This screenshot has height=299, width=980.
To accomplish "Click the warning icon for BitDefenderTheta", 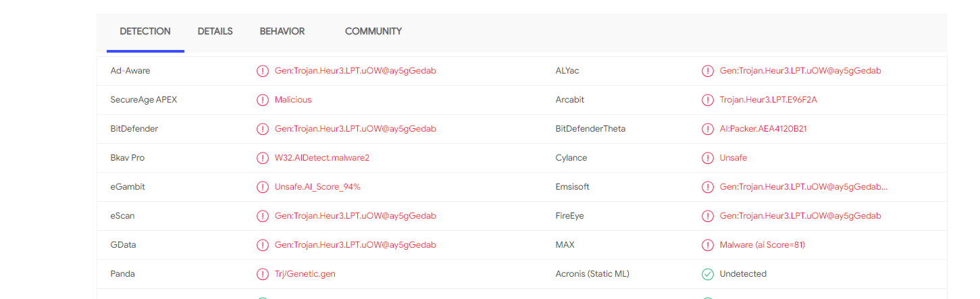I will 708,129.
